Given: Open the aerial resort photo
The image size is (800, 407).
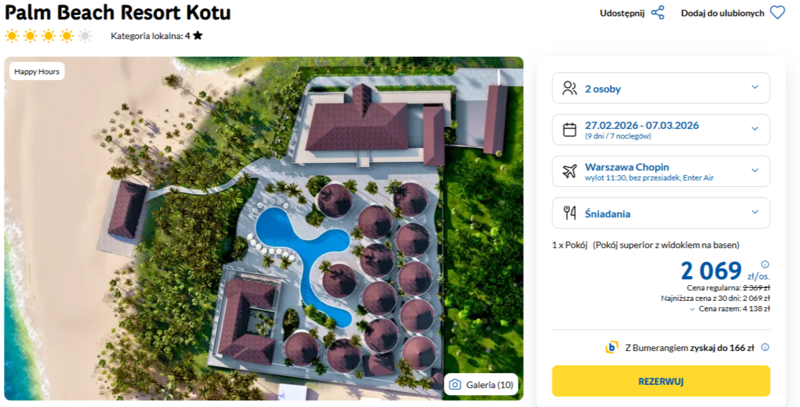Looking at the screenshot, I should (264, 228).
